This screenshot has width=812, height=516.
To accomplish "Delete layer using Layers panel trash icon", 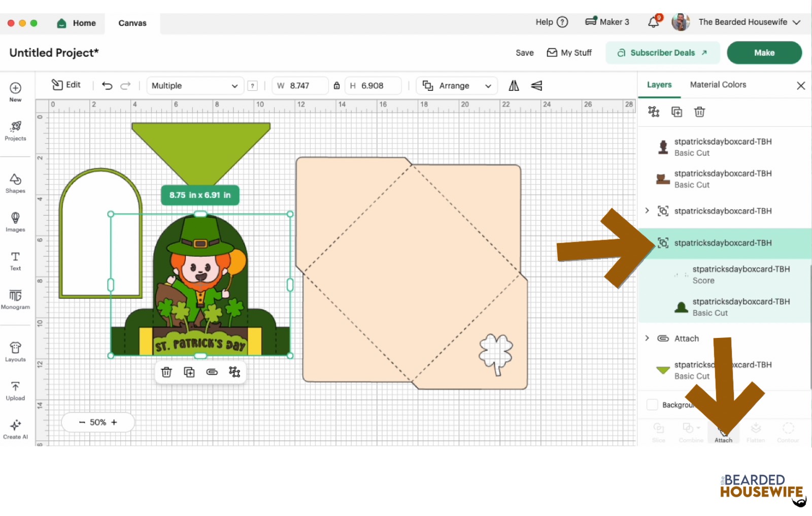I will (x=699, y=112).
